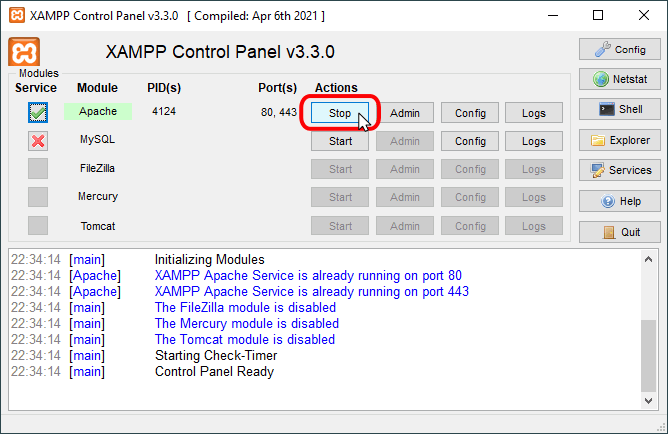668x434 pixels.
Task: Click Tomcat Config button
Action: pyautogui.click(x=470, y=226)
